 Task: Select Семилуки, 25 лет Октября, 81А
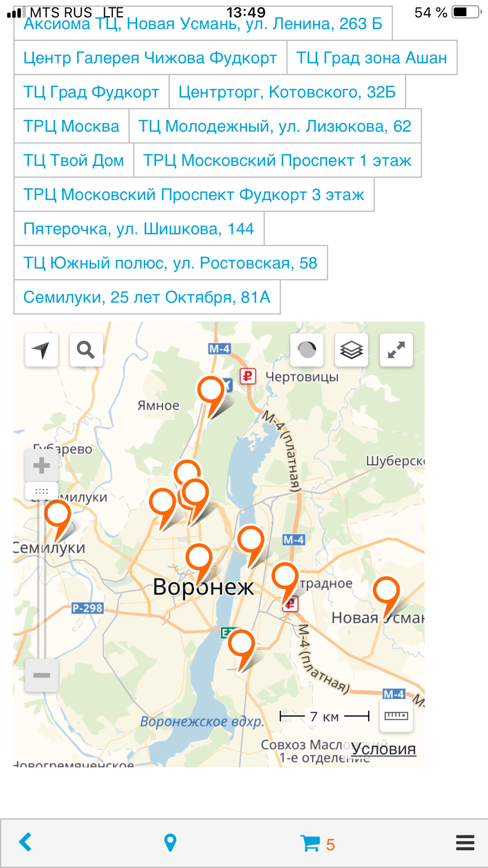pos(147,297)
